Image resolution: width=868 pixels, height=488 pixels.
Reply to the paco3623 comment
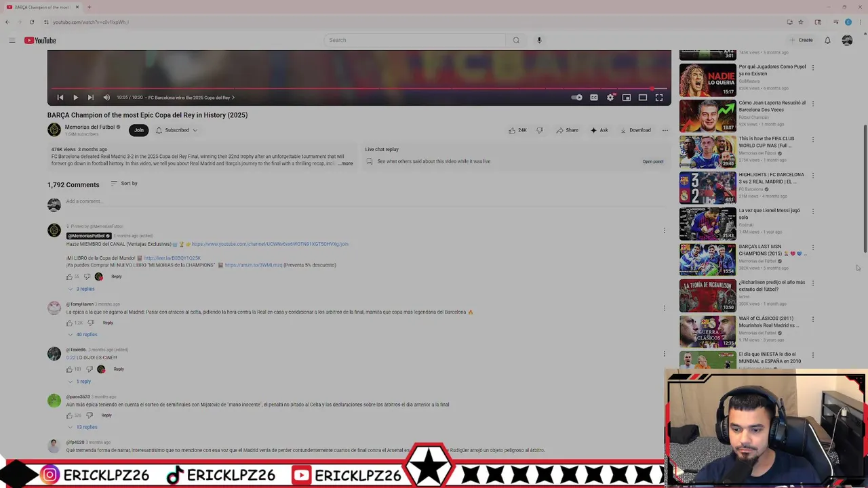point(106,415)
